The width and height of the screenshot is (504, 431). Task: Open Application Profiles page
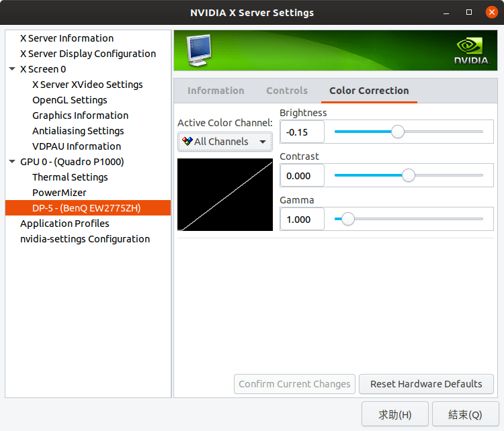[x=65, y=223]
